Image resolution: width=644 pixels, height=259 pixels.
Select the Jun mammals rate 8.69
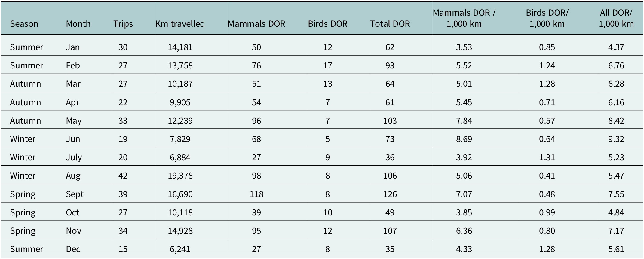464,139
